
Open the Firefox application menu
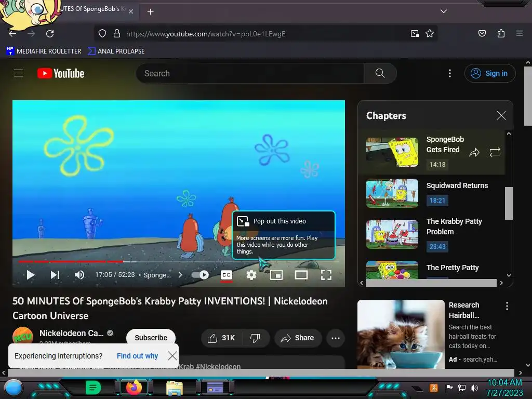[519, 33]
